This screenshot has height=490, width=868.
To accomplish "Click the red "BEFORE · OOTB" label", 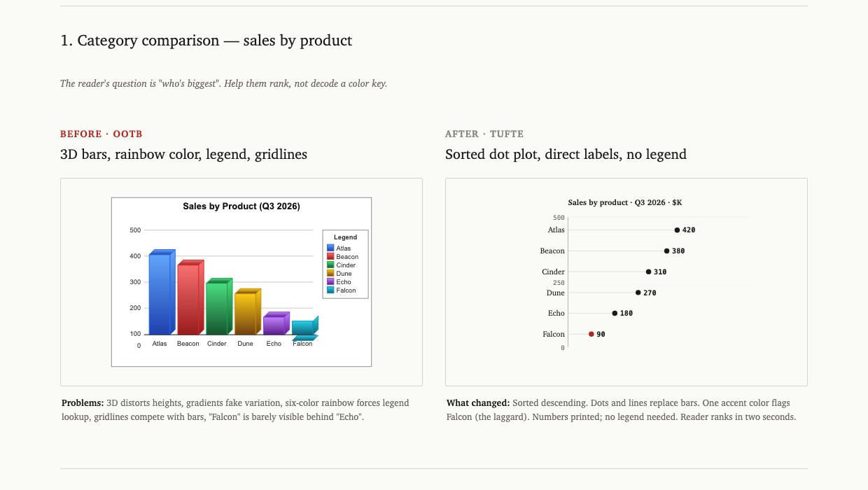I will click(101, 134).
